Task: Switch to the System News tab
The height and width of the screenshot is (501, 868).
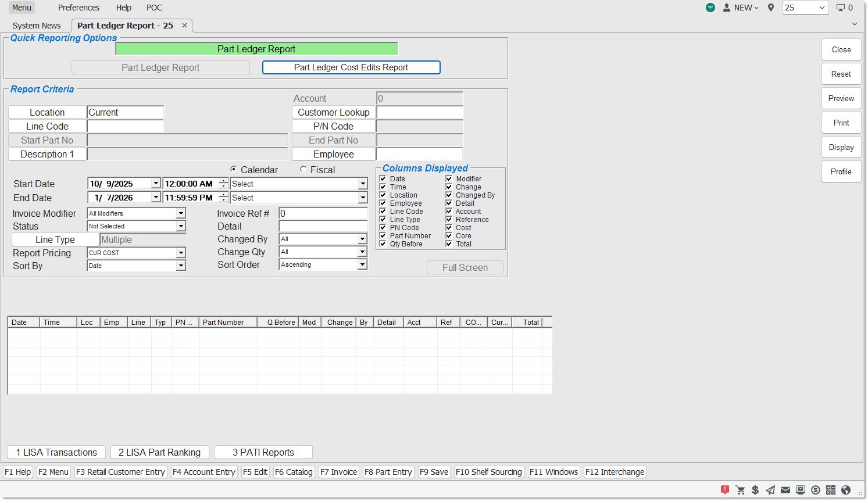Action: point(37,26)
